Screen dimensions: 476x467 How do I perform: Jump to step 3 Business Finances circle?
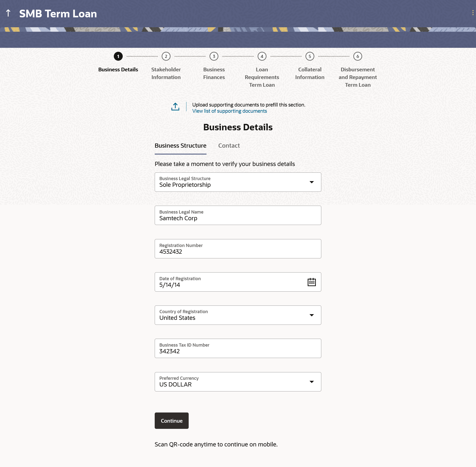point(214,56)
